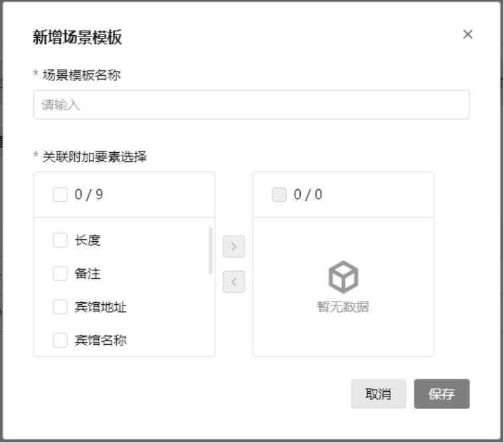Image resolution: width=504 pixels, height=443 pixels.
Task: Click the 关联附加要素选择 field label
Action: (x=94, y=157)
